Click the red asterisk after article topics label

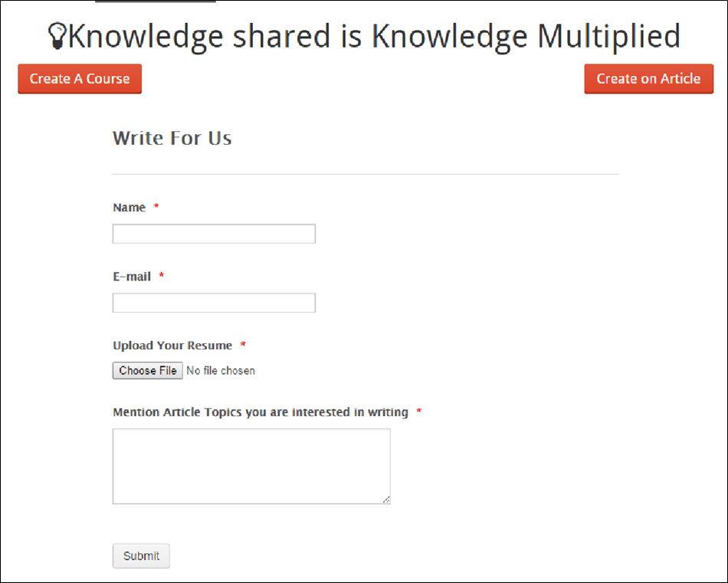(x=419, y=412)
